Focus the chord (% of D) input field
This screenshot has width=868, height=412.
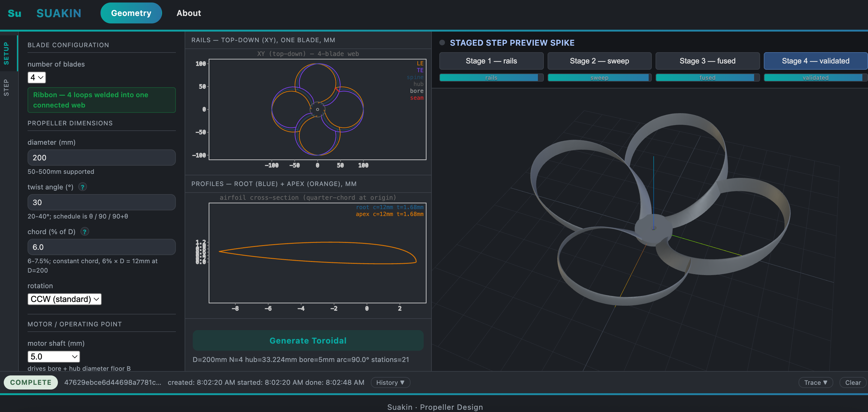(x=101, y=247)
